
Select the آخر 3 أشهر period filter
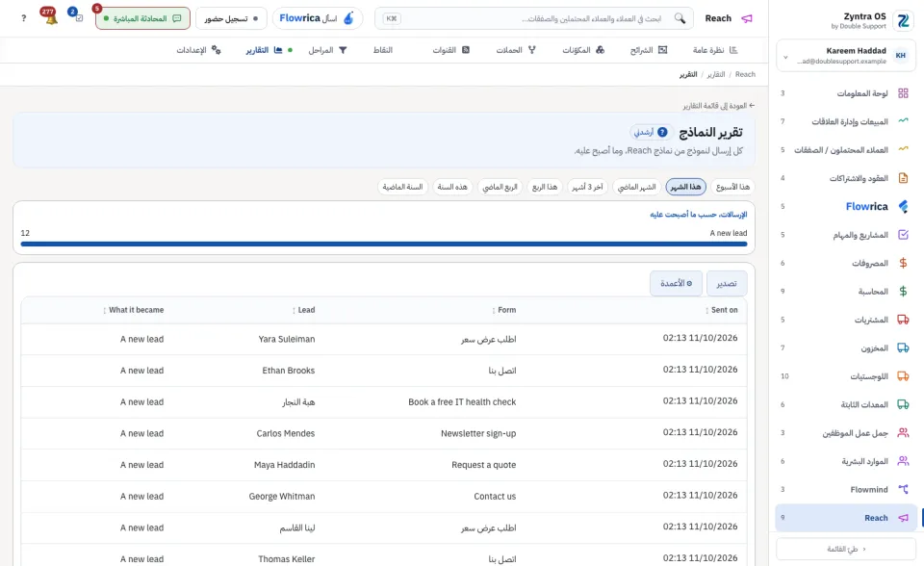click(587, 187)
